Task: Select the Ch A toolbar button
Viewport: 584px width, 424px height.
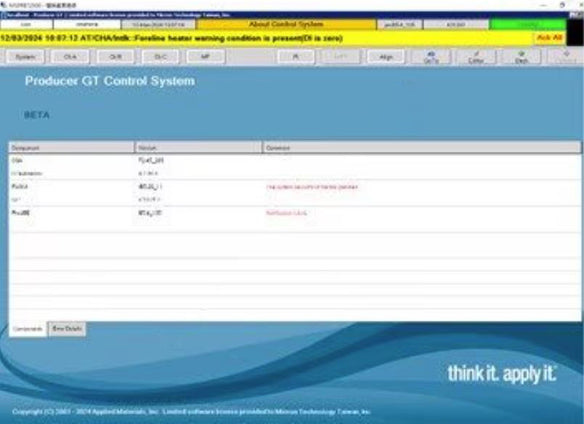Action: (70, 57)
